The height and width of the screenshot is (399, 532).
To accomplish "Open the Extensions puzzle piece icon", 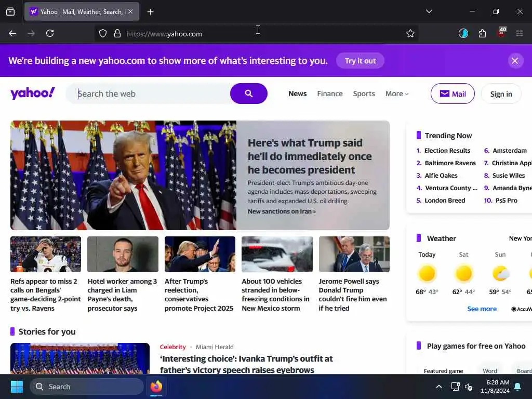I will click(x=482, y=33).
